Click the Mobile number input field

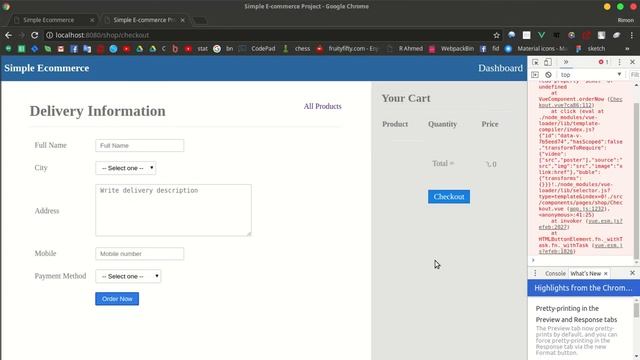point(140,253)
